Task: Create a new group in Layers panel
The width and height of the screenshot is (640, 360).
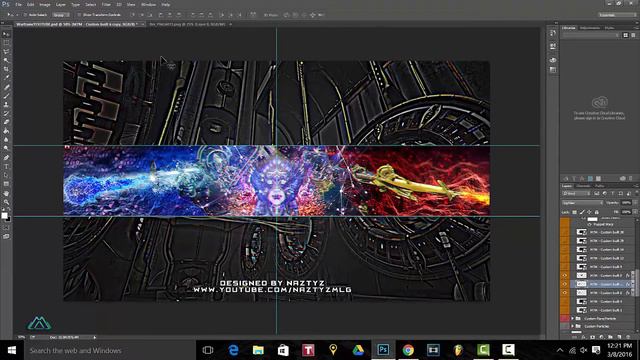Action: [610, 337]
